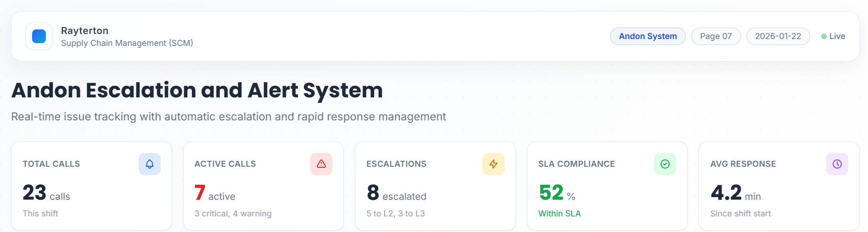Image resolution: width=868 pixels, height=232 pixels.
Task: Click the green checkmark SLA icon
Action: (x=665, y=164)
